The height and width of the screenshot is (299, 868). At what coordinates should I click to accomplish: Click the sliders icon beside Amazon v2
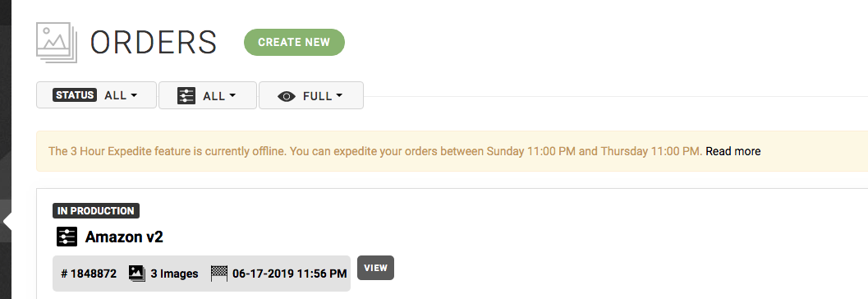[x=67, y=237]
